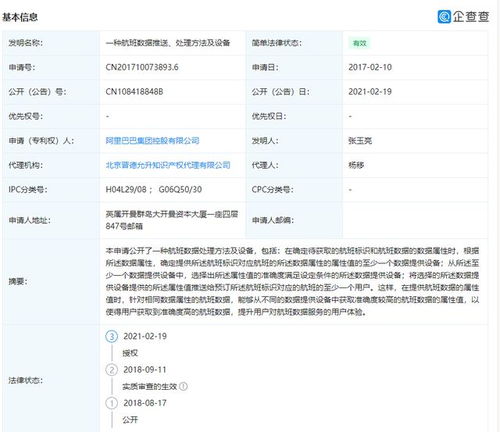Select IPC code G06Q50/30
The height and width of the screenshot is (432, 500).
pyautogui.click(x=180, y=190)
